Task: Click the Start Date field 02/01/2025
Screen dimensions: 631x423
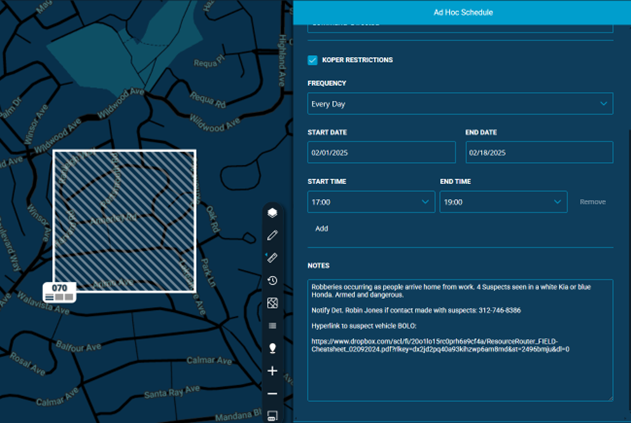Action: point(381,153)
